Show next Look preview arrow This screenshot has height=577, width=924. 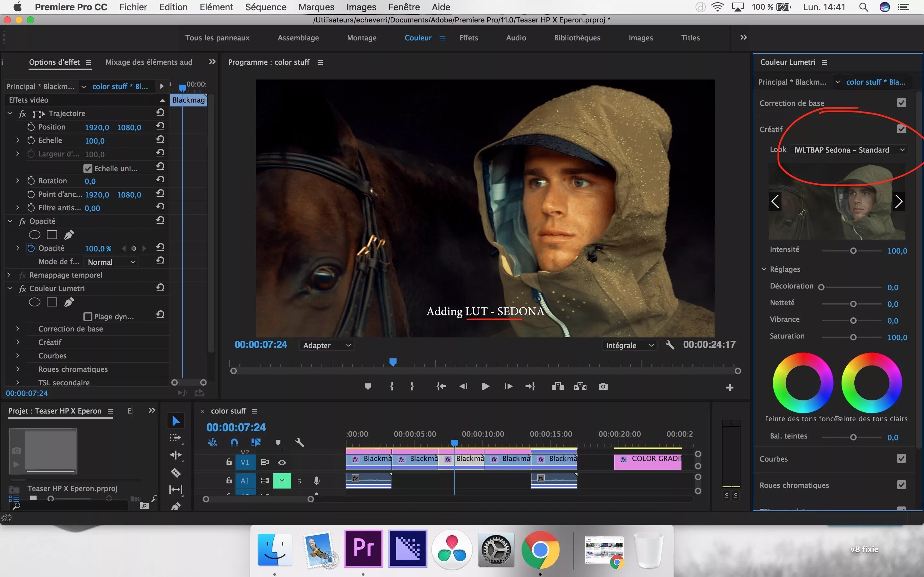(x=898, y=201)
